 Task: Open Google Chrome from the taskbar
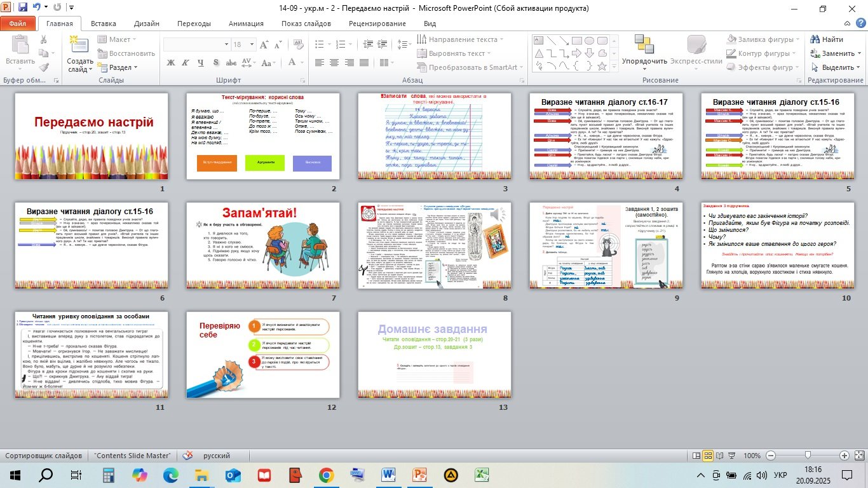pyautogui.click(x=326, y=475)
